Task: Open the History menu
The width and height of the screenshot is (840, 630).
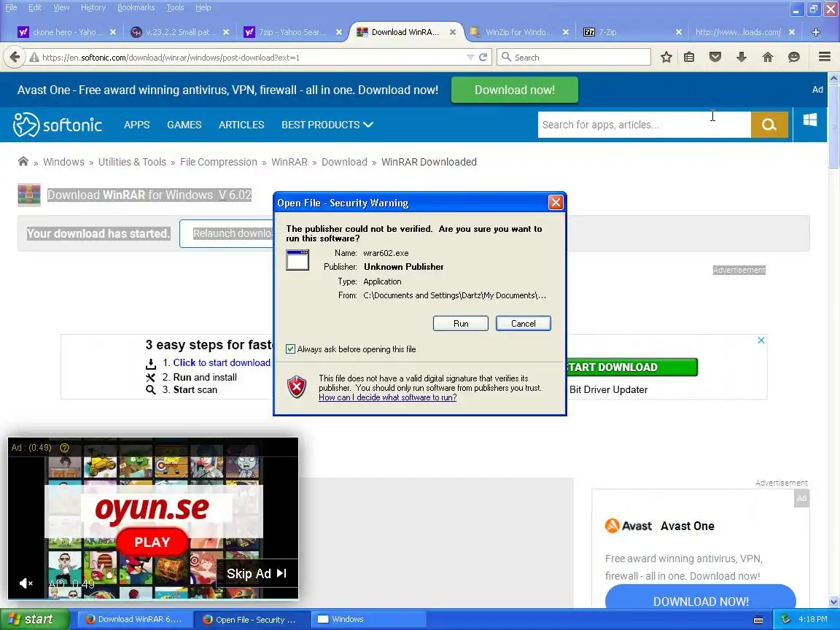Action: point(93,7)
